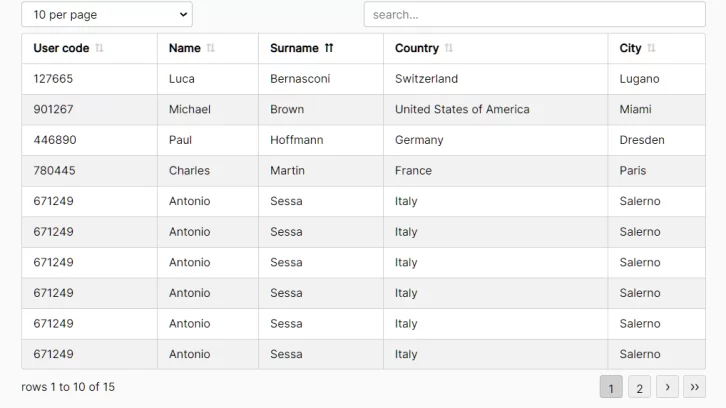Go to page 2 in pagination
726x408 pixels.
(639, 387)
